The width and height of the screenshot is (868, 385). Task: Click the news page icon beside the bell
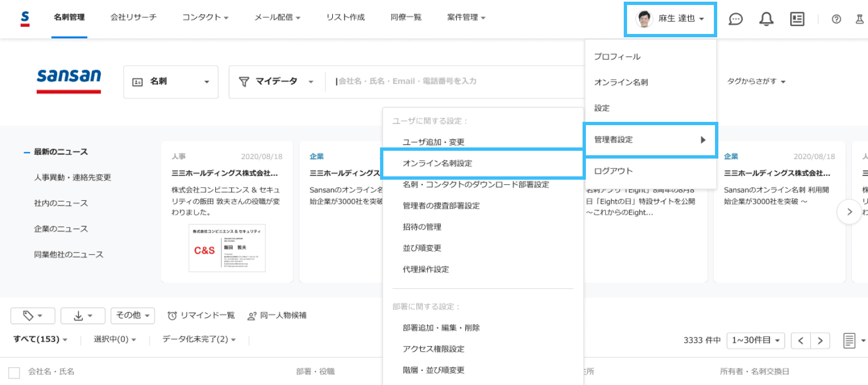point(797,19)
